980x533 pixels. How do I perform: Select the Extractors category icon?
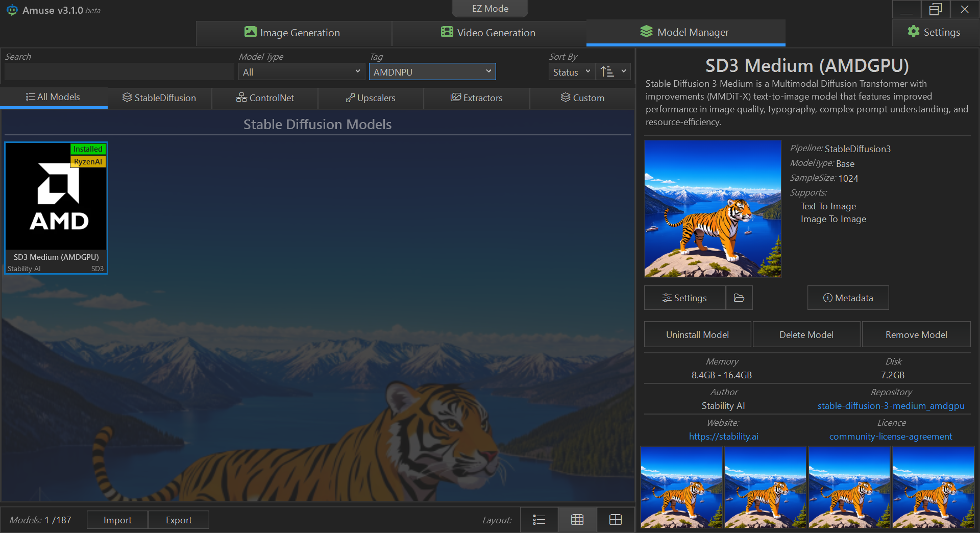456,98
